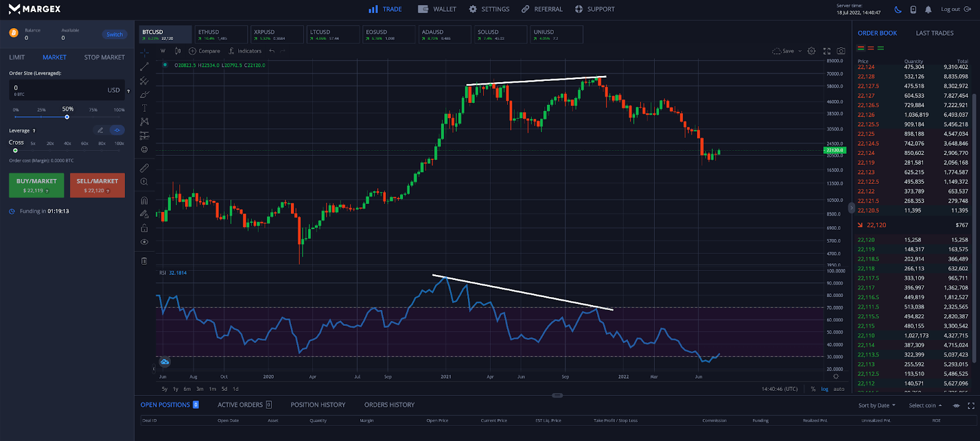Switch to the Last Trades tab
The width and height of the screenshot is (980, 441).
[x=934, y=33]
